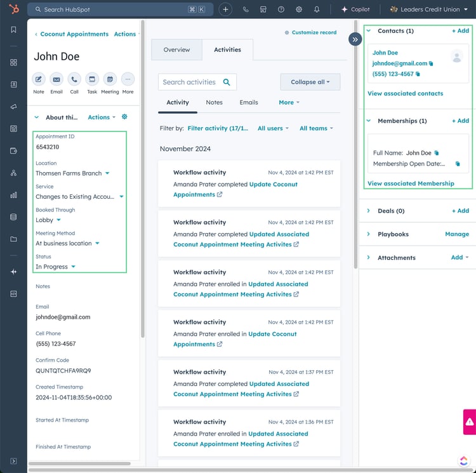Copy the Full Name John Doe value
The height and width of the screenshot is (473, 476).
437,153
